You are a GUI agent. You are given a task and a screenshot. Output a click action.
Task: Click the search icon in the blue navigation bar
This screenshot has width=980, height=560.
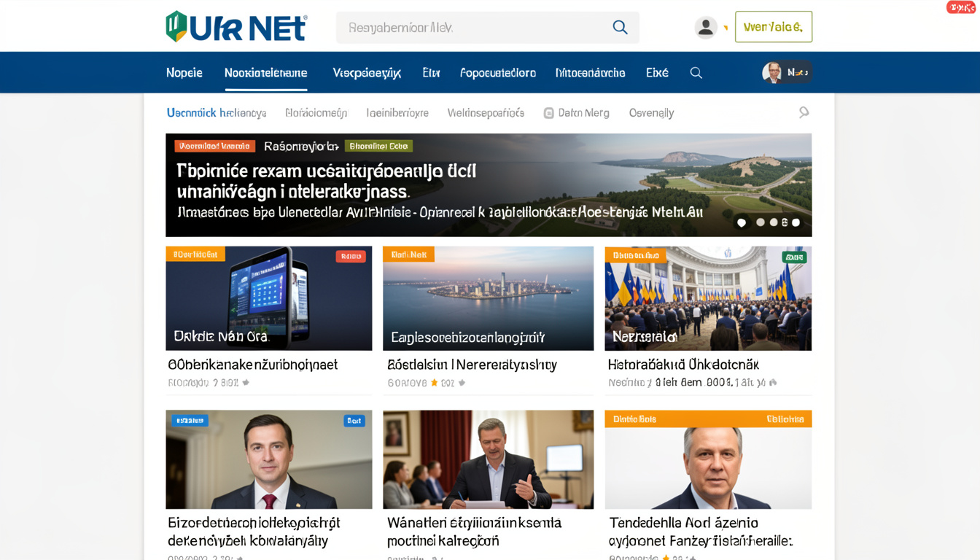point(696,72)
